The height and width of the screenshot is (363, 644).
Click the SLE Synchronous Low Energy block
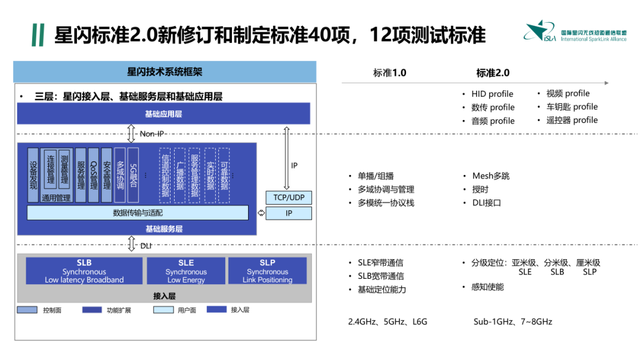186,271
